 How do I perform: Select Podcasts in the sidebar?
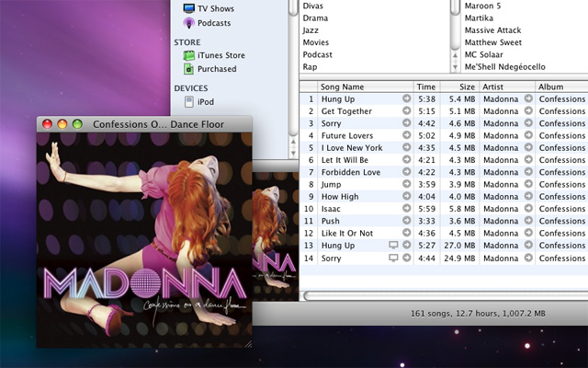coord(214,23)
